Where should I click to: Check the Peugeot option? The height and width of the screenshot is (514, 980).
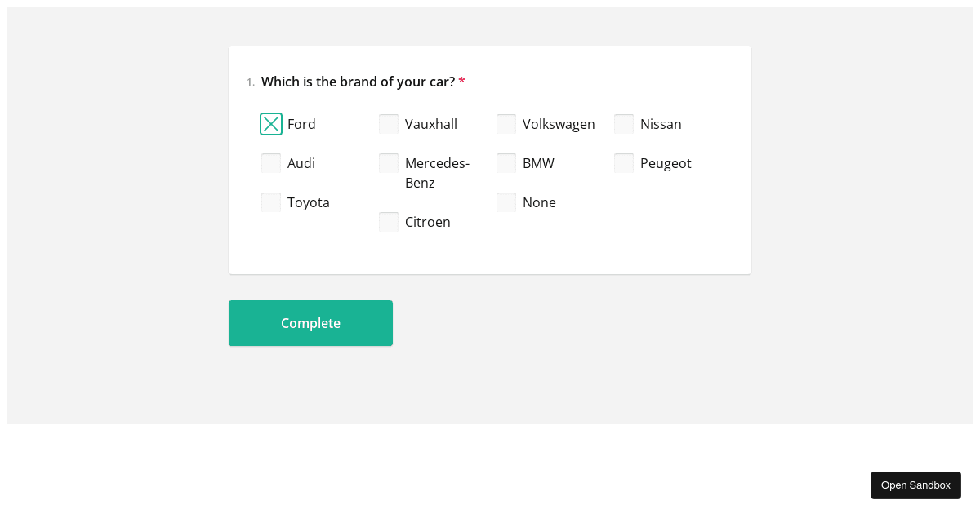coord(624,163)
